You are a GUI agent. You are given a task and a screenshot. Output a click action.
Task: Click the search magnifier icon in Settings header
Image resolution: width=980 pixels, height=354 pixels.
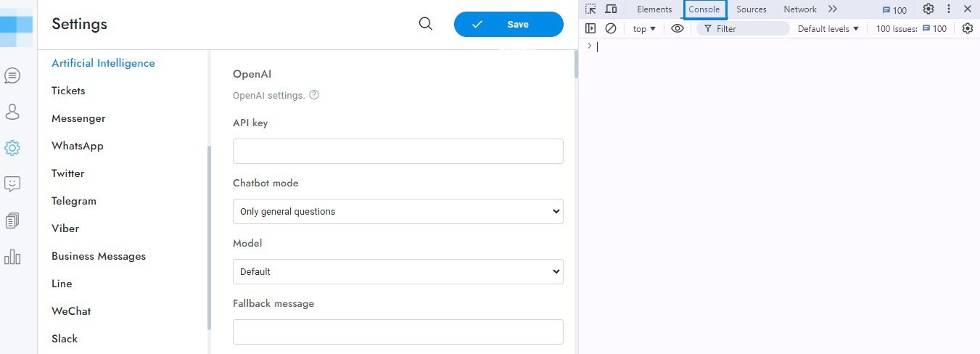[x=426, y=24]
